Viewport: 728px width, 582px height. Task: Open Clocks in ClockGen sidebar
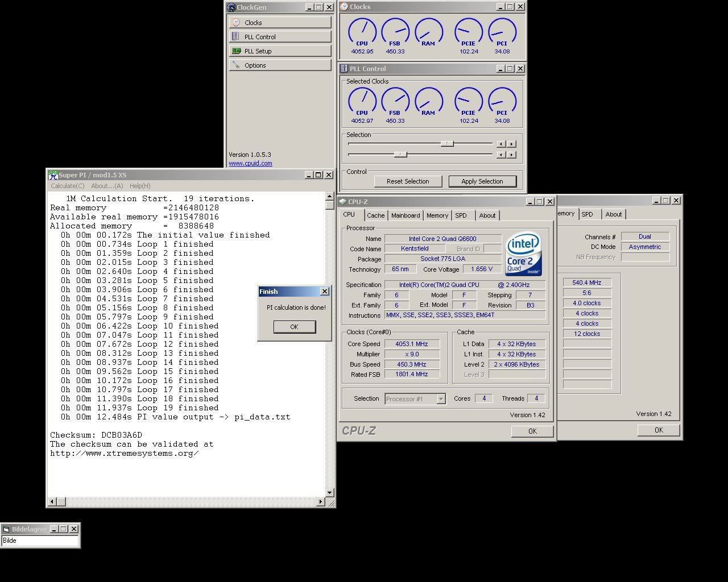(280, 22)
